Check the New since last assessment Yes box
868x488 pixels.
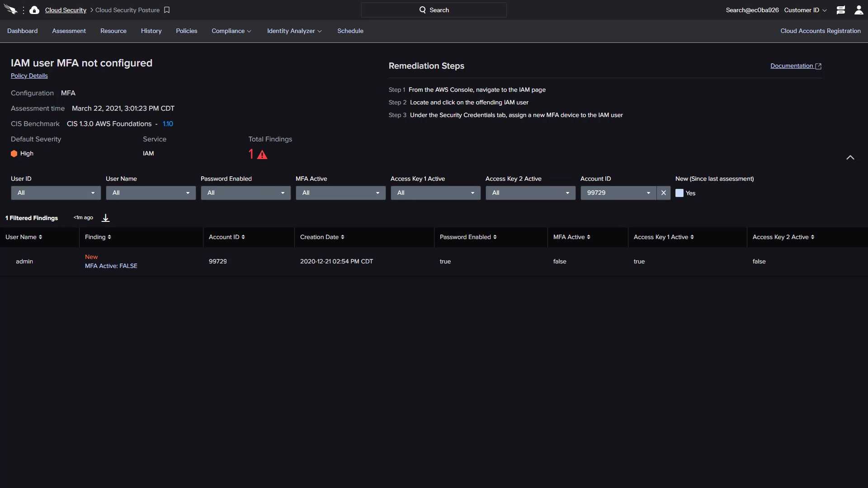point(679,193)
